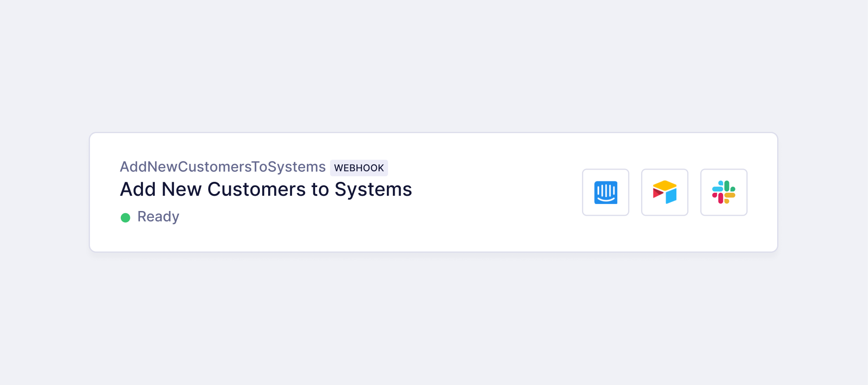The height and width of the screenshot is (385, 868).
Task: Click the green Ready status dot
Action: (x=126, y=218)
